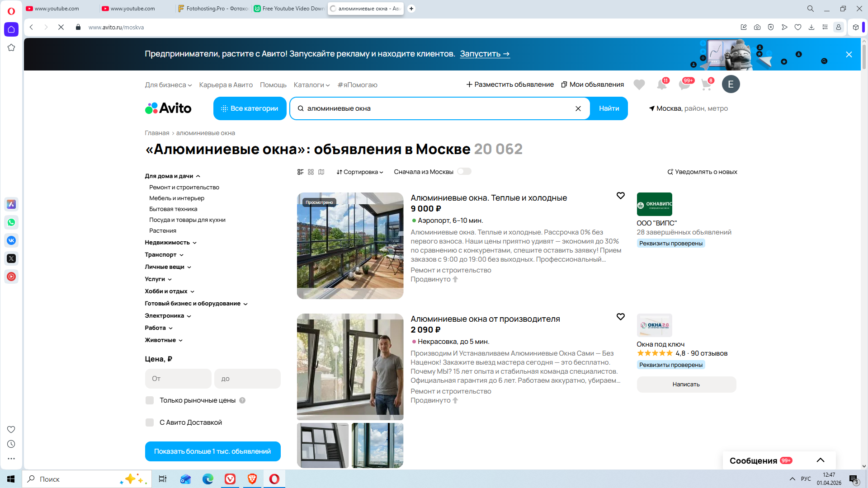Viewport: 868px width, 488px height.
Task: Switch to grid view icon
Action: coord(311,172)
